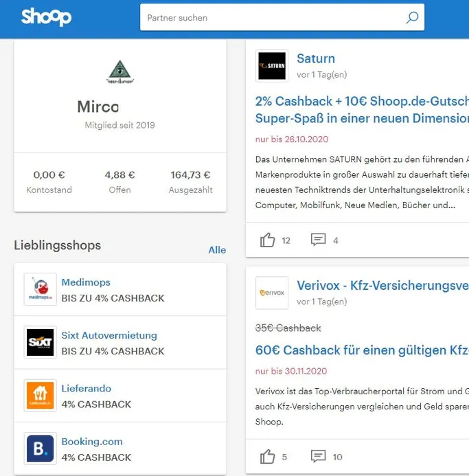The height and width of the screenshot is (476, 469).
Task: Click Alle link next to Lieblingsshops
Action: click(217, 250)
